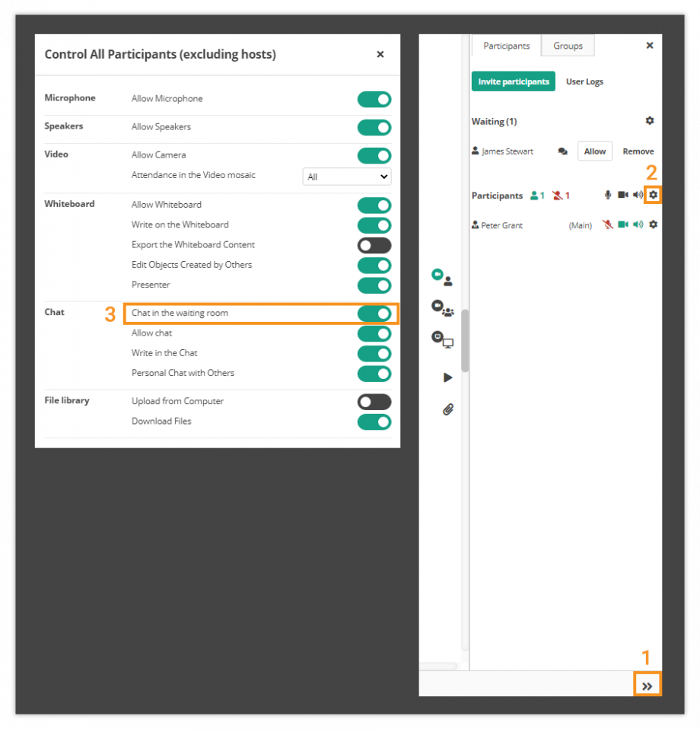700x729 pixels.
Task: Open Peter Grant's individual settings gear
Action: (653, 224)
